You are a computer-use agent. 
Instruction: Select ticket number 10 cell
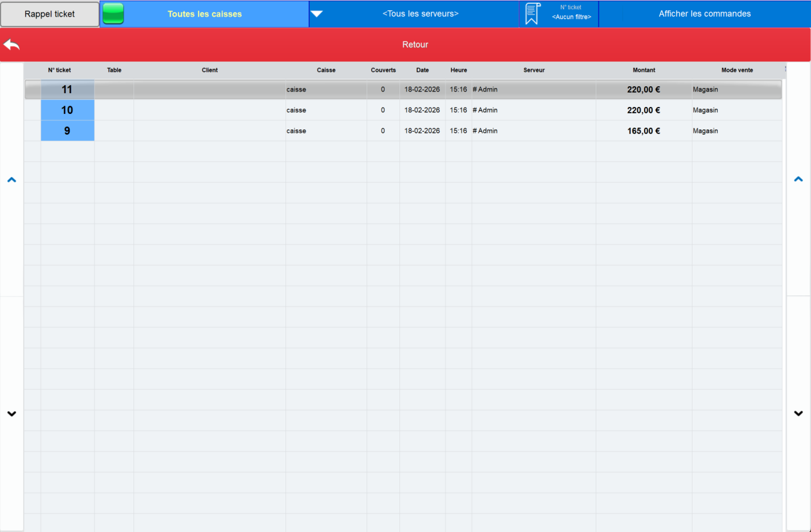click(x=67, y=110)
